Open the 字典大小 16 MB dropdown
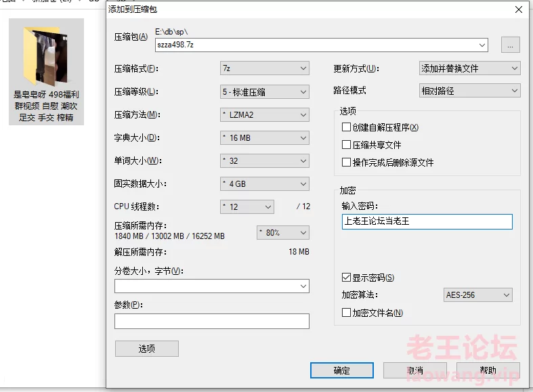The height and width of the screenshot is (392, 533). pos(264,138)
